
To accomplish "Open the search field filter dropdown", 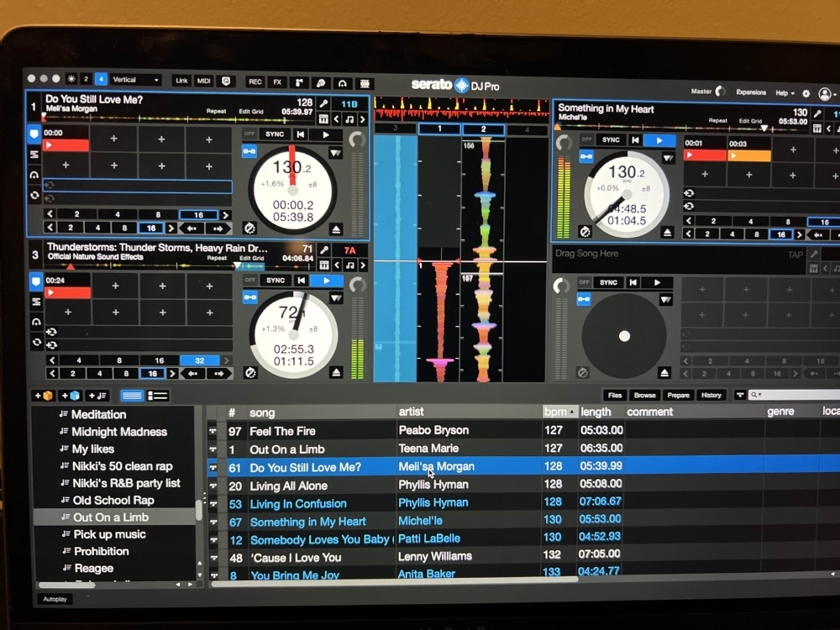I will coord(756,395).
